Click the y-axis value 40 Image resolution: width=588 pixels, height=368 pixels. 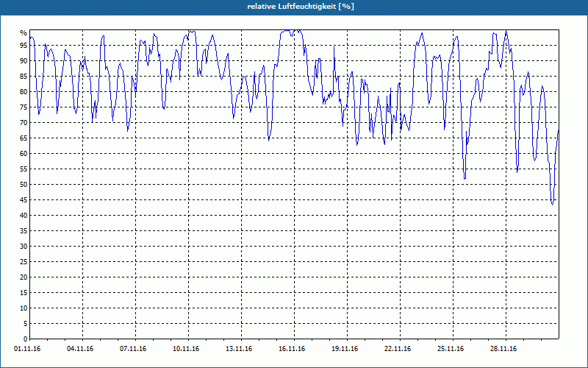point(24,215)
